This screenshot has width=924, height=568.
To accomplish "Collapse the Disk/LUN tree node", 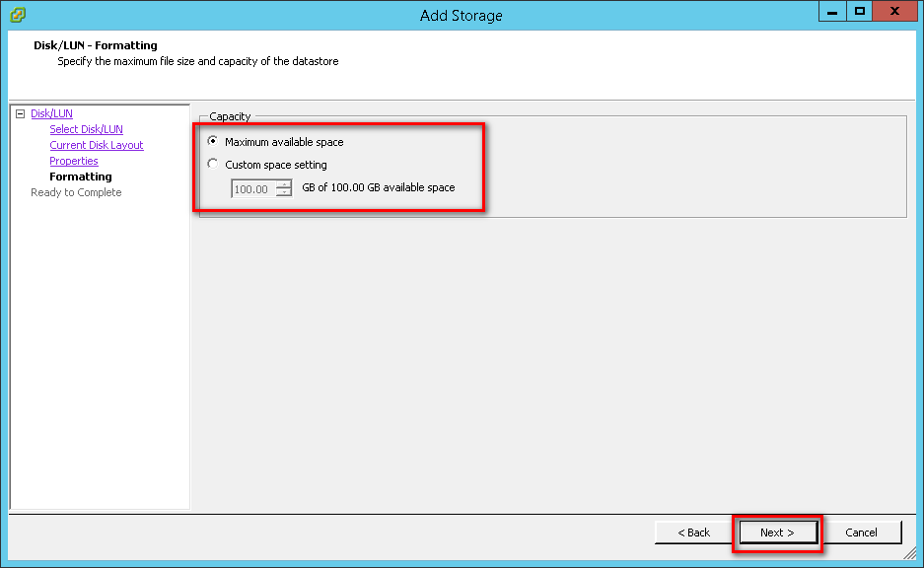I will [x=20, y=114].
